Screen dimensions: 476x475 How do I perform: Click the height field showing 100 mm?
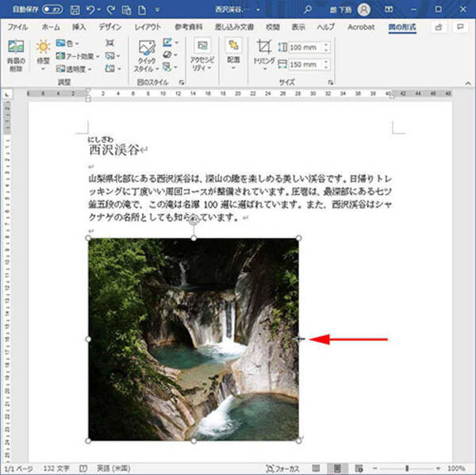pos(304,48)
